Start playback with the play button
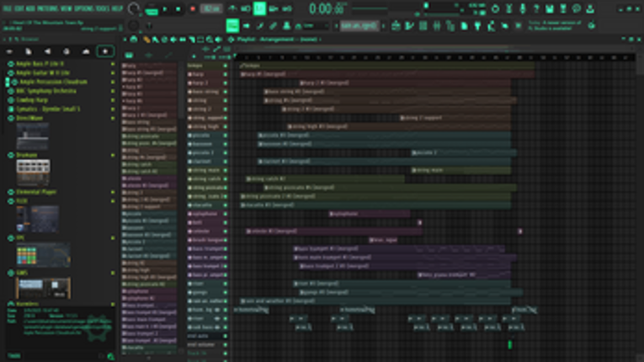The width and height of the screenshot is (644, 362). click(x=165, y=9)
